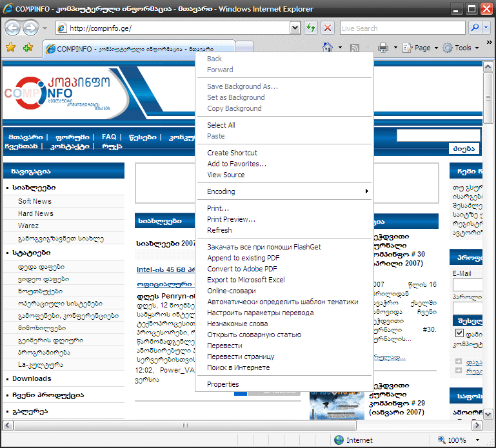Click the Back navigation arrow button
496x448 pixels.
click(13, 28)
